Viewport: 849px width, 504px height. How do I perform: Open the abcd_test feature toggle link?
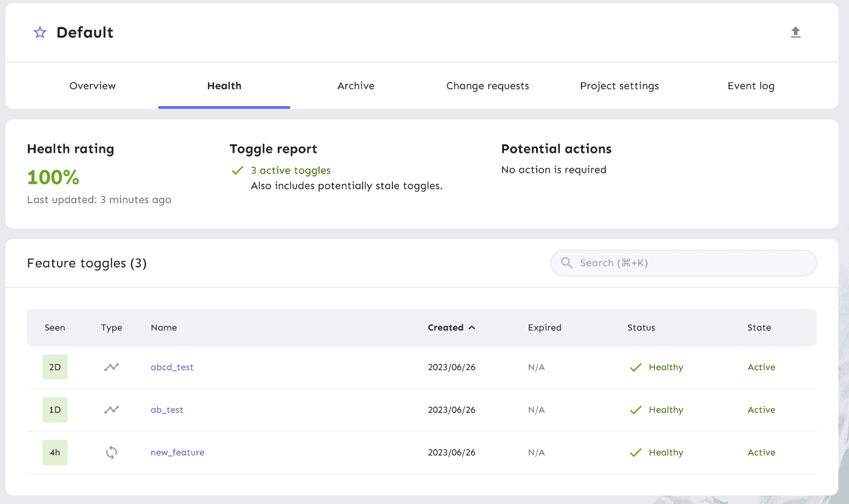(x=172, y=368)
